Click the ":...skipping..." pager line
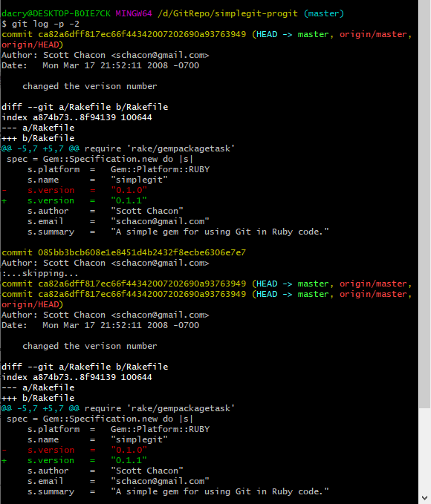The width and height of the screenshot is (431, 504). [40, 273]
